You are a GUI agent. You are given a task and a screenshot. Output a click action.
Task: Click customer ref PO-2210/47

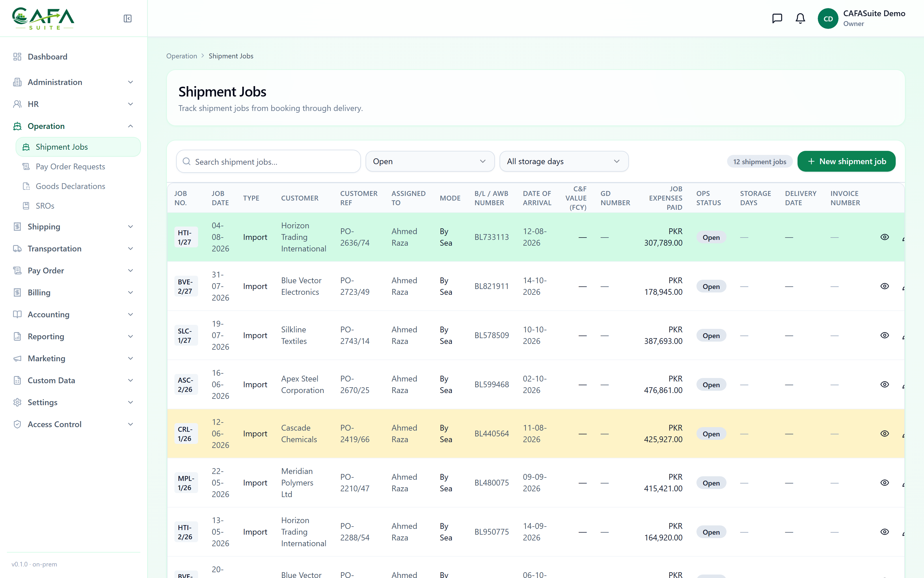pyautogui.click(x=355, y=482)
